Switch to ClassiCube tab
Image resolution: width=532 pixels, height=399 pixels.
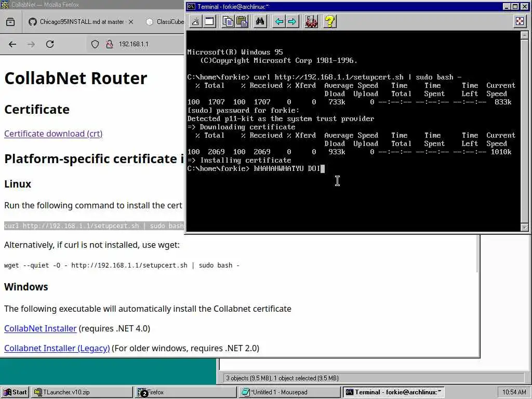[165, 22]
